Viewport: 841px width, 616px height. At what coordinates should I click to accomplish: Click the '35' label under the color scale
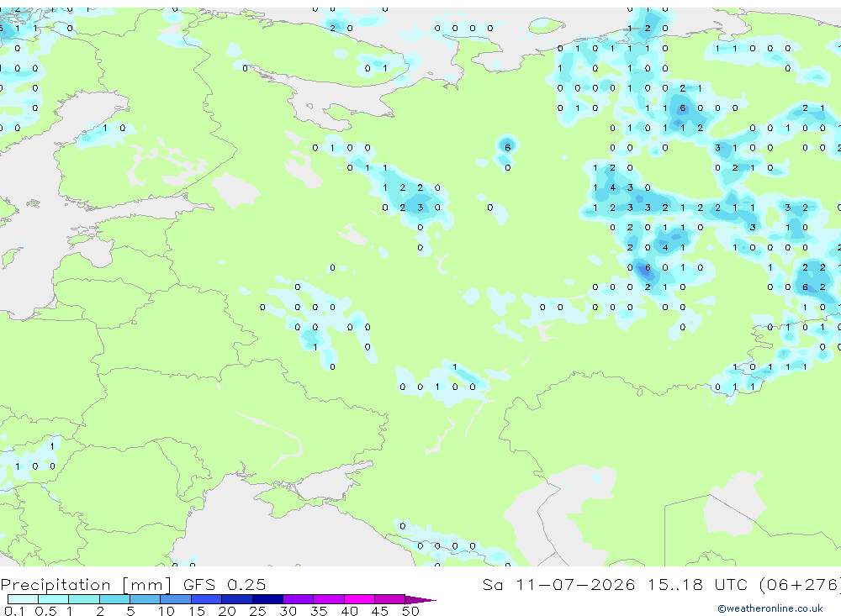[319, 611]
